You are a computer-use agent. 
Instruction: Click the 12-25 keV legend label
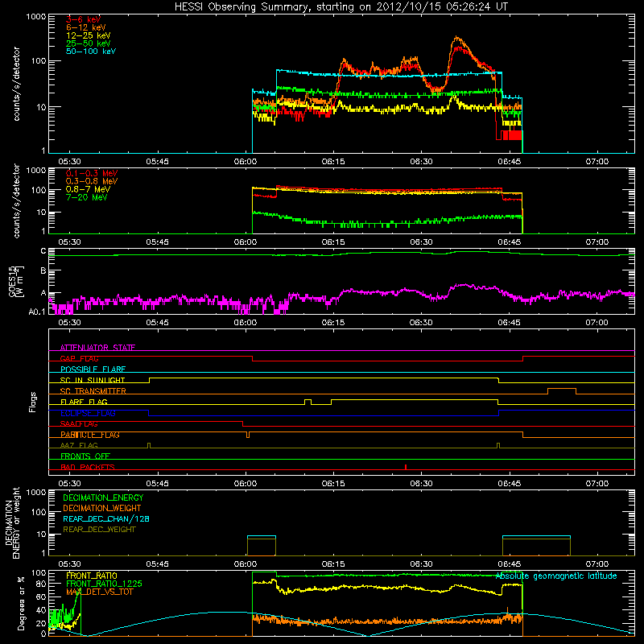[x=88, y=35]
